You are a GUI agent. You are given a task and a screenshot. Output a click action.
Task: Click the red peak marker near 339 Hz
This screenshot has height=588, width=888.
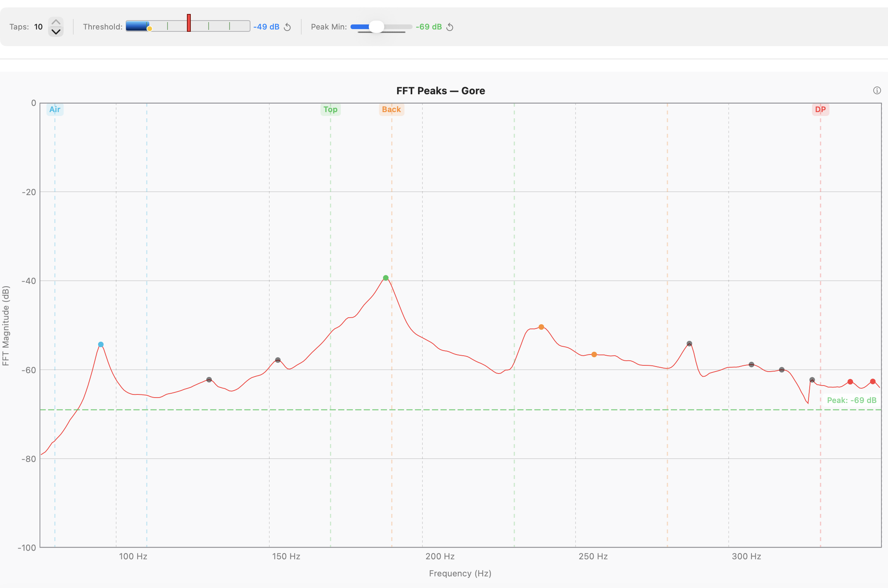click(850, 382)
